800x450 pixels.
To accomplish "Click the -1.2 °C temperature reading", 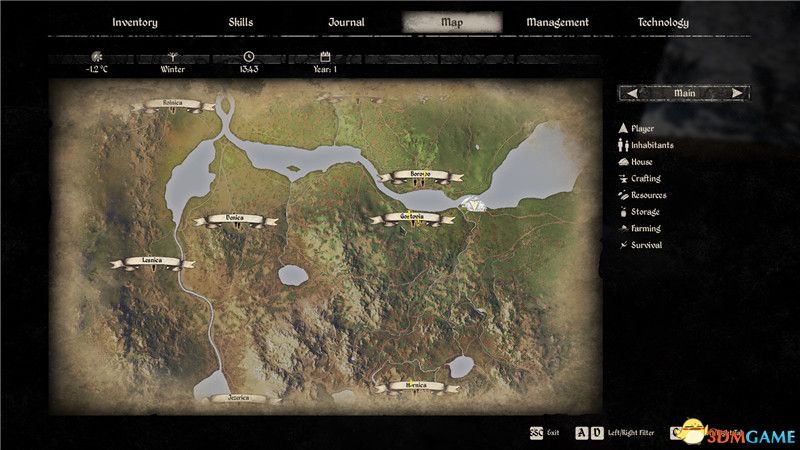I will click(96, 69).
